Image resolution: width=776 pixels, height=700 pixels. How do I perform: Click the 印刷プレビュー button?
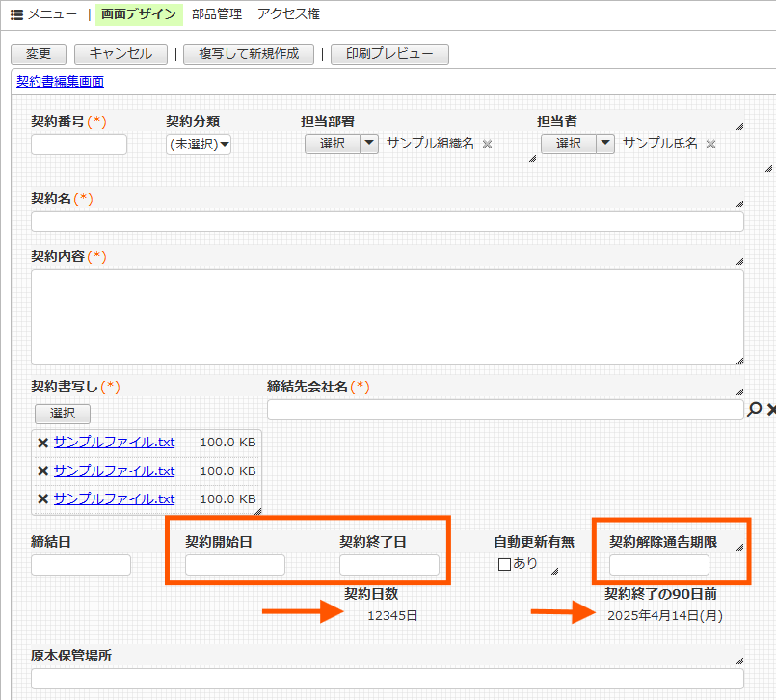pos(389,54)
